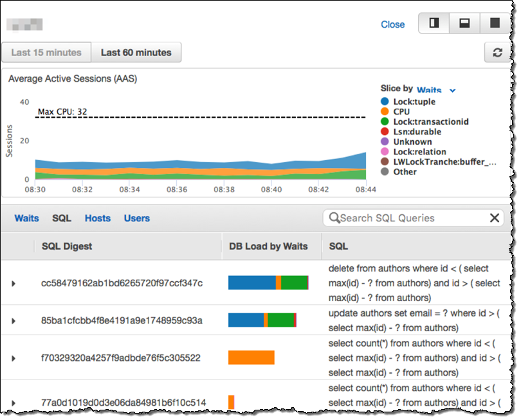Viewport: 521px width, 420px height.
Task: Expand the 85ba1cfcbb4f SQL digest row
Action: 14,320
